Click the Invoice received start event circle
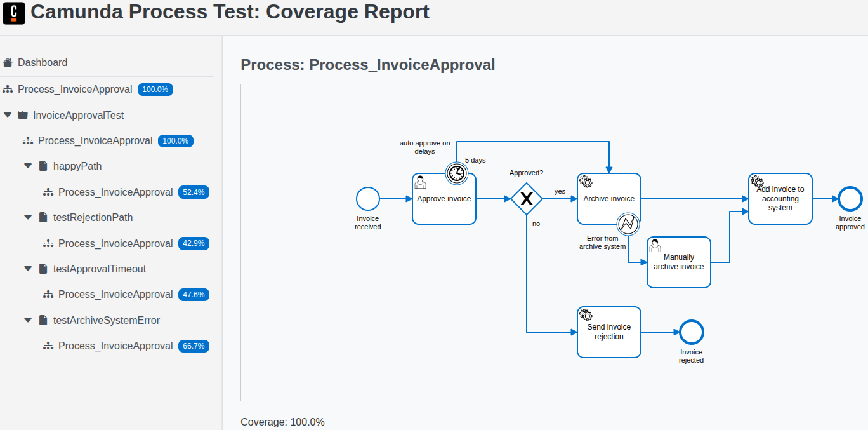Viewport: 868px width, 430px height. pos(367,199)
